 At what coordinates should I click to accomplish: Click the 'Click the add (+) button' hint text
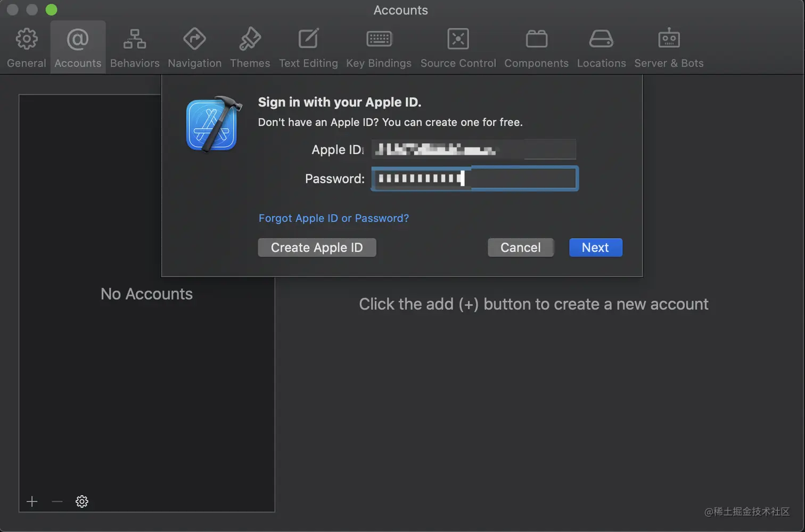click(x=533, y=304)
